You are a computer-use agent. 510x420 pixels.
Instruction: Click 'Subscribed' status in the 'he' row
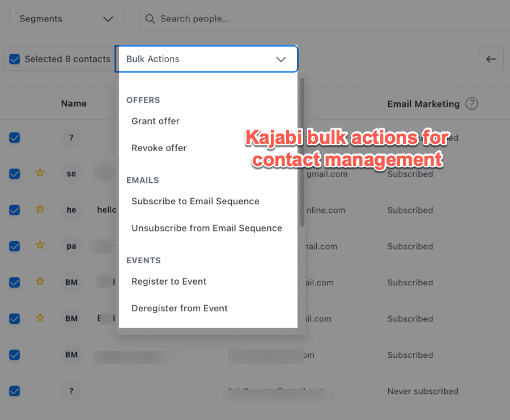pos(410,210)
